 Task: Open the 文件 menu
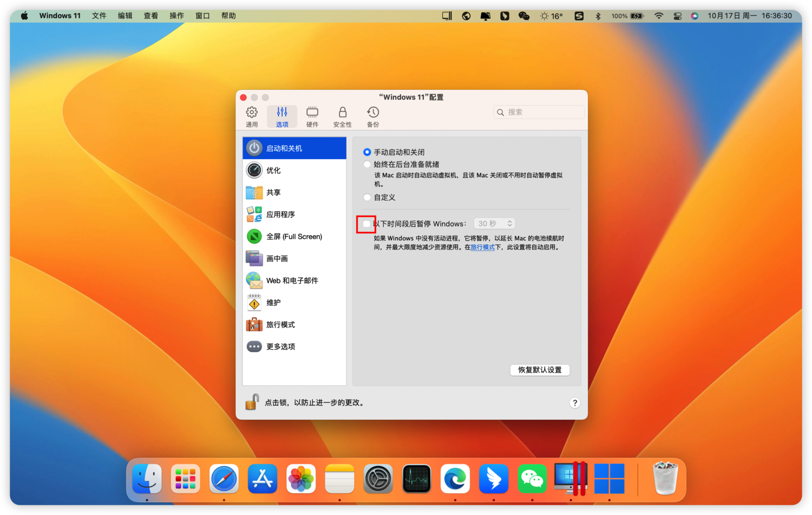tap(99, 16)
